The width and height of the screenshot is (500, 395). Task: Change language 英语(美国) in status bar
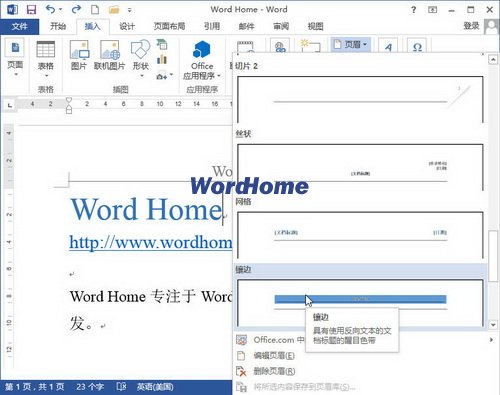(x=155, y=387)
